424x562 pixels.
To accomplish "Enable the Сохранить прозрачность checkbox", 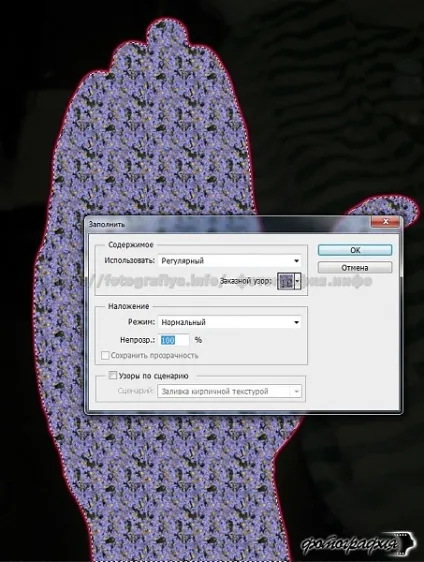I will pyautogui.click(x=105, y=355).
